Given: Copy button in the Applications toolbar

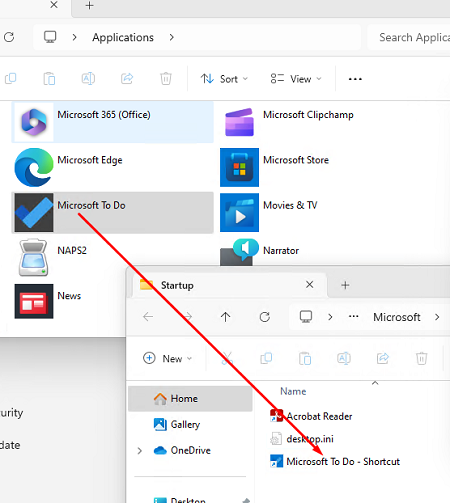Looking at the screenshot, I should (11, 79).
